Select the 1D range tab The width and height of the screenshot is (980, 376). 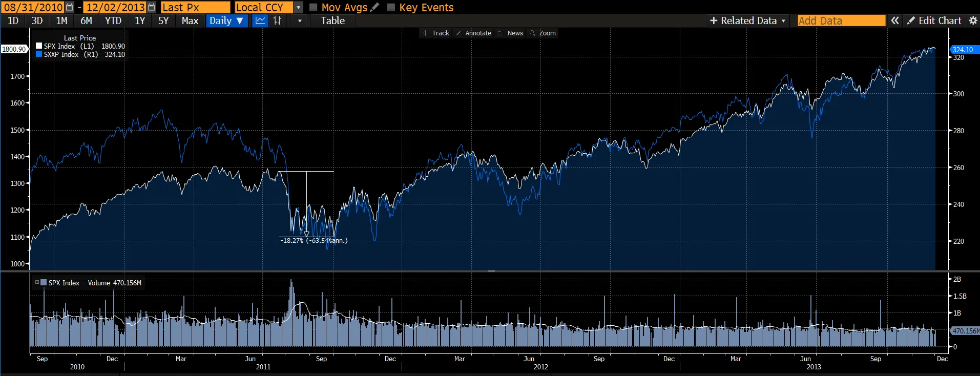click(x=13, y=20)
